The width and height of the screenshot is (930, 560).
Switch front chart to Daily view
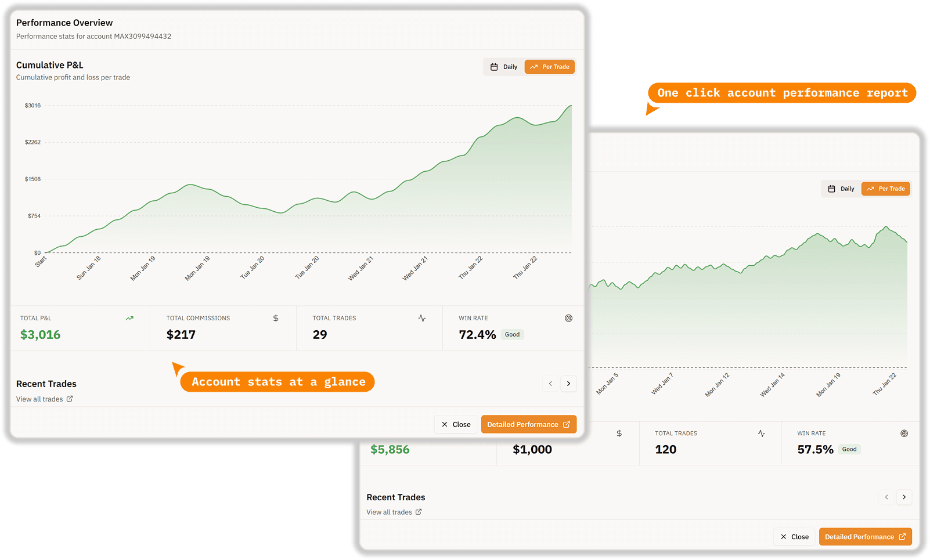pos(504,67)
